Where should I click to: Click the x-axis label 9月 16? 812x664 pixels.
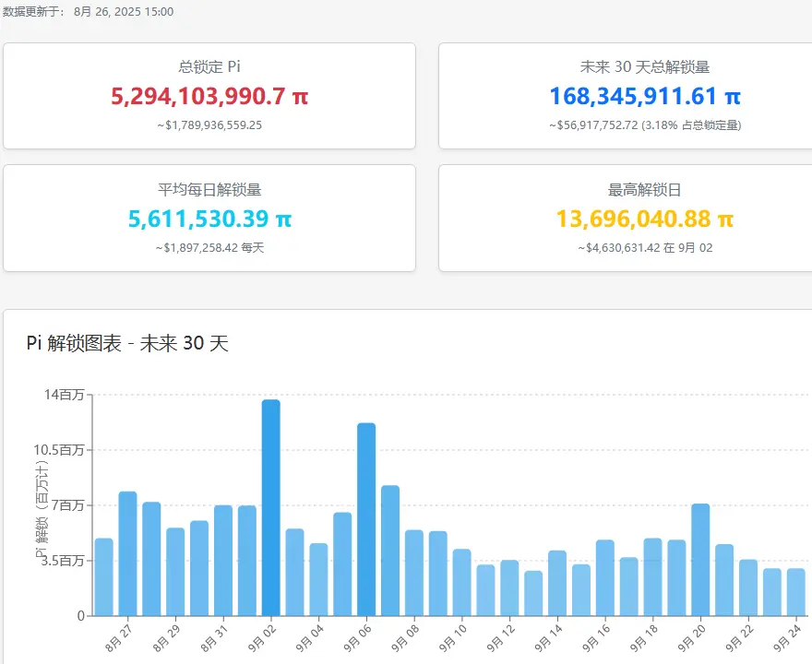point(596,638)
